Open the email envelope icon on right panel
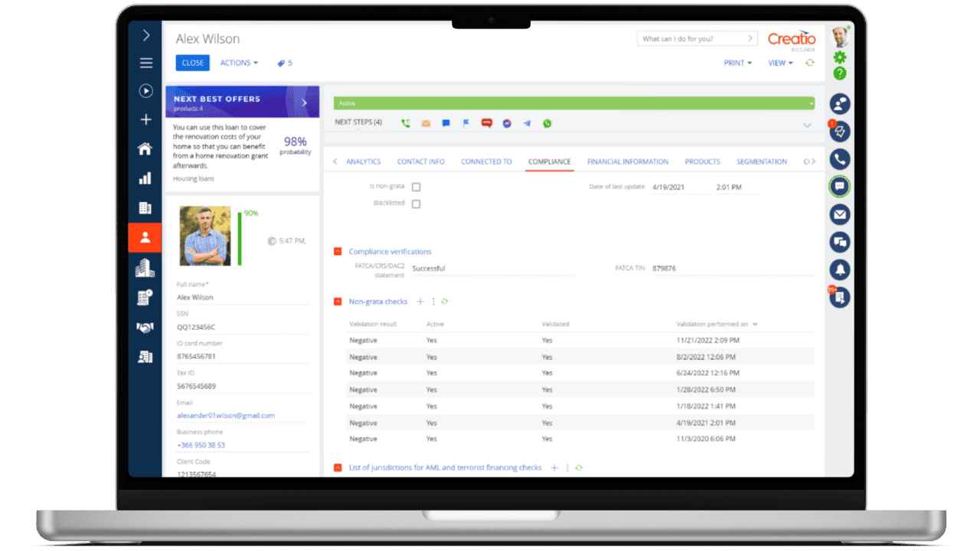Image resolution: width=980 pixels, height=551 pixels. pyautogui.click(x=840, y=214)
